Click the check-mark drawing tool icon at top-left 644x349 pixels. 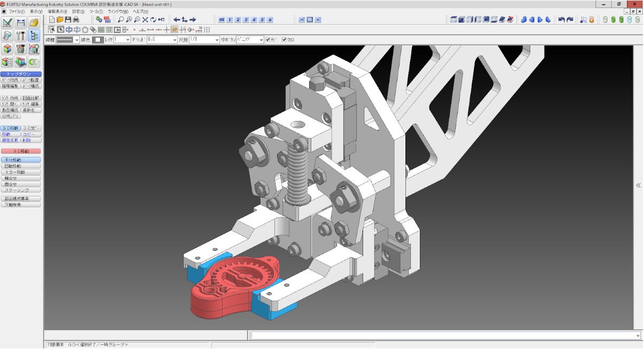click(x=7, y=22)
